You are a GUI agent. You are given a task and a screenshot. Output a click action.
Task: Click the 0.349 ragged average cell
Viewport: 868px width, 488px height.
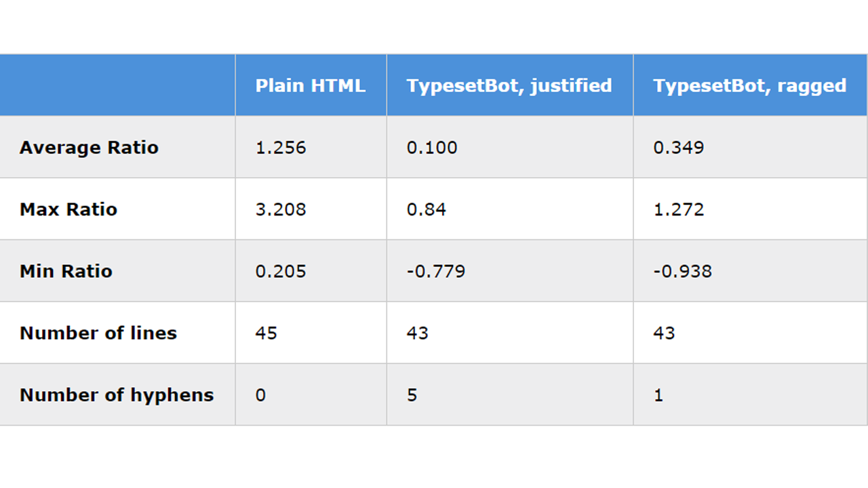(x=679, y=147)
